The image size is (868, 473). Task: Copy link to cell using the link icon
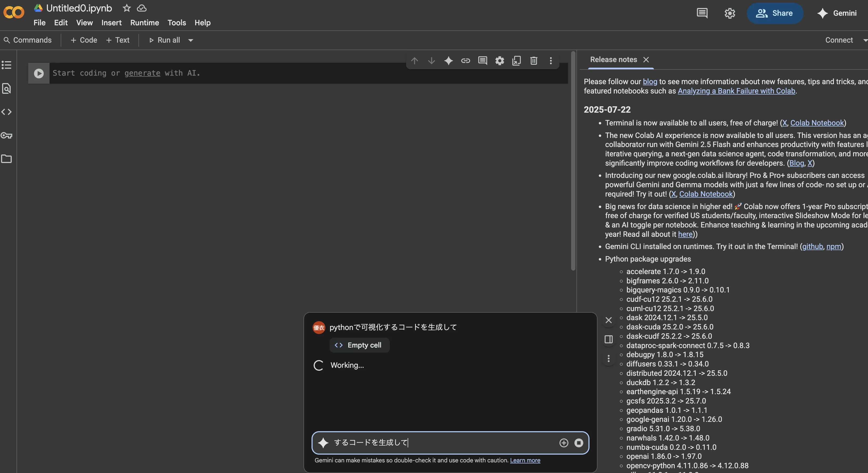[465, 61]
